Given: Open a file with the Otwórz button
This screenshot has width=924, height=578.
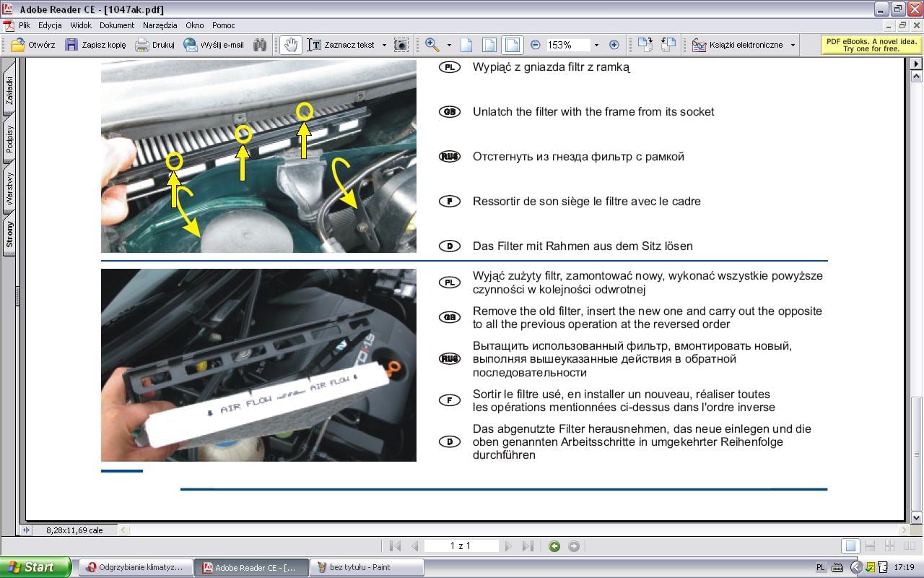Looking at the screenshot, I should (x=33, y=45).
